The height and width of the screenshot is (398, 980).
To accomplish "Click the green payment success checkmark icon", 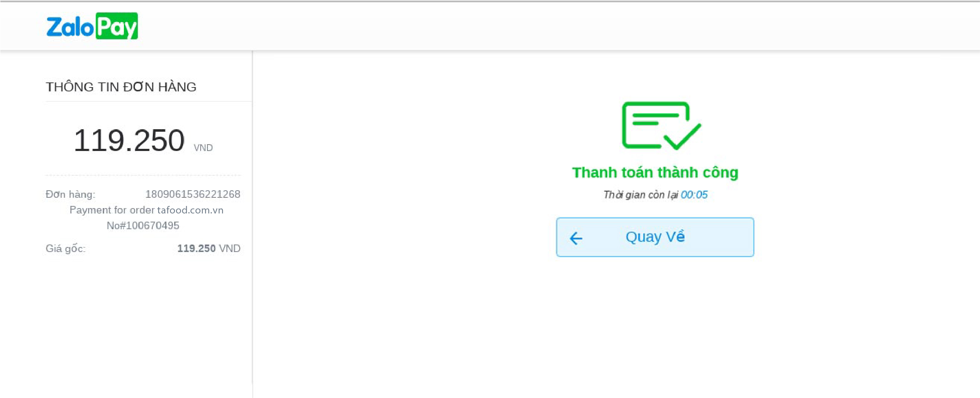I will pyautogui.click(x=661, y=126).
